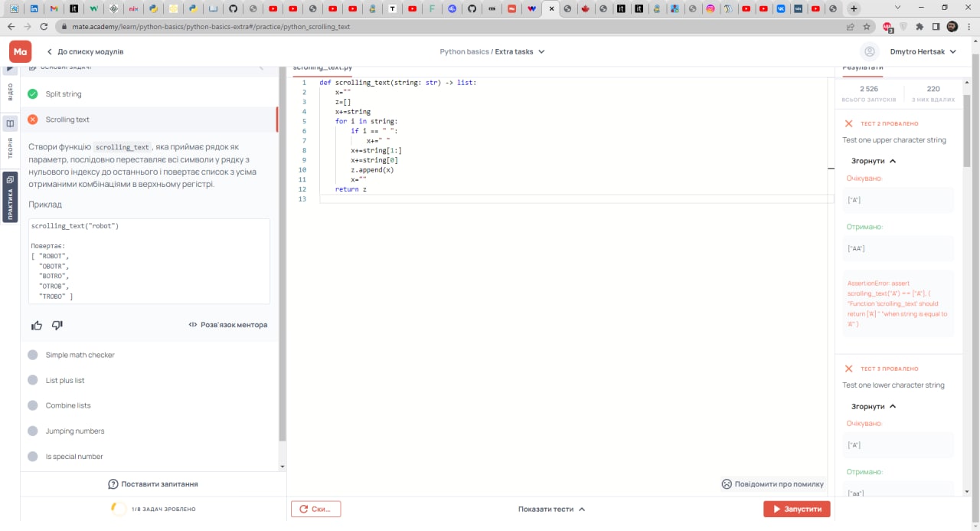
Task: Run the code with Запустити
Action: [x=796, y=509]
